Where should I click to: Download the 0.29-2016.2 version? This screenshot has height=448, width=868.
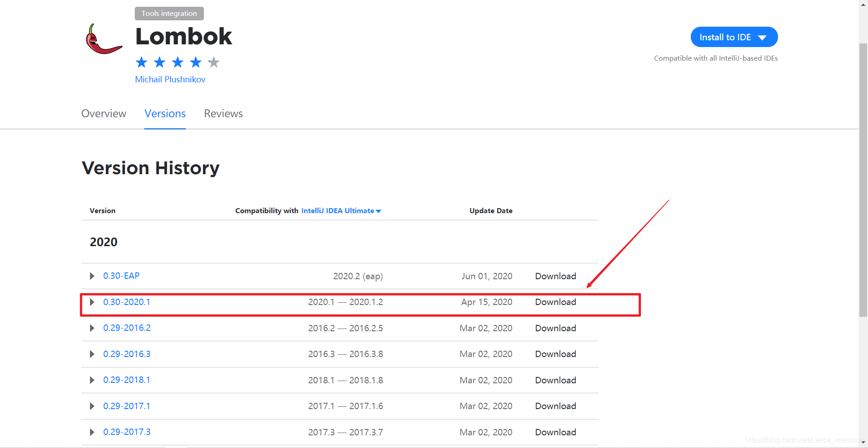[556, 328]
